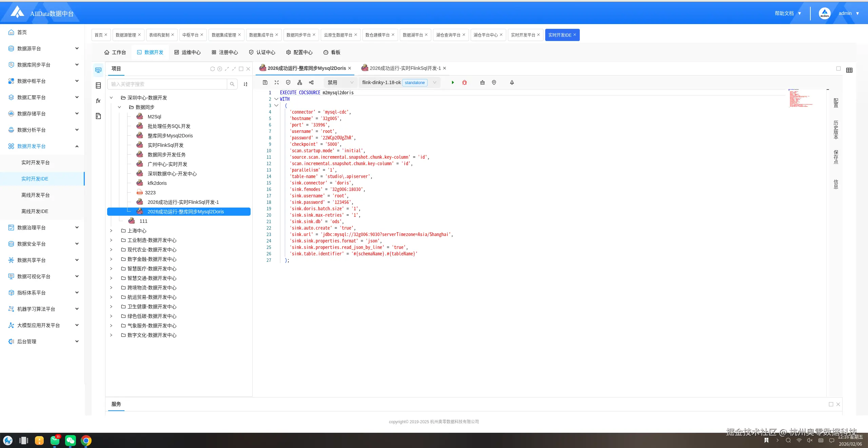Screen dimensions: 868x448
Task: Run the Flink task with green play button
Action: pos(453,82)
